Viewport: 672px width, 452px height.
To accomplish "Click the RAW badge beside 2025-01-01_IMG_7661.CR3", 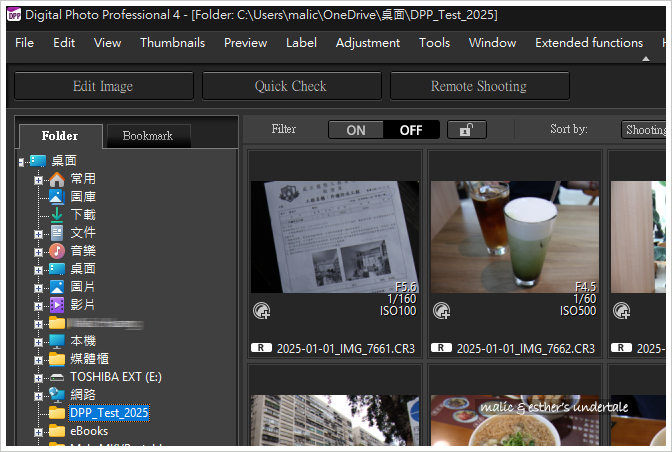I will tap(261, 348).
